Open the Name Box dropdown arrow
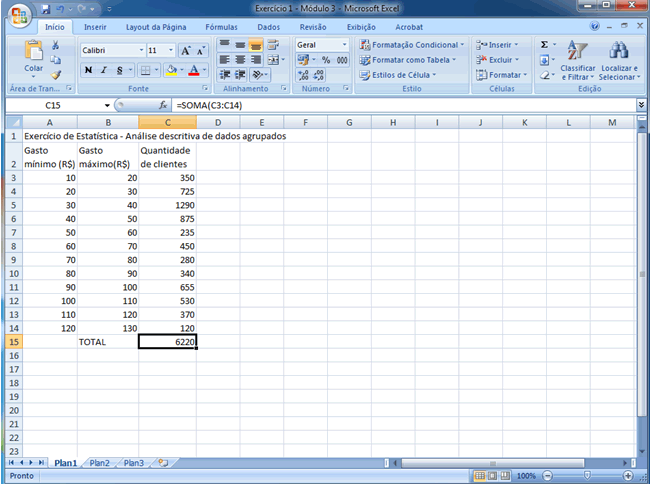The width and height of the screenshot is (651, 484). click(107, 105)
